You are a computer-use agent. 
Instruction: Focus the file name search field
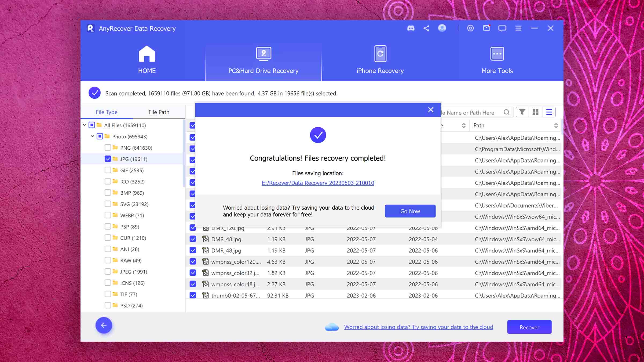472,113
